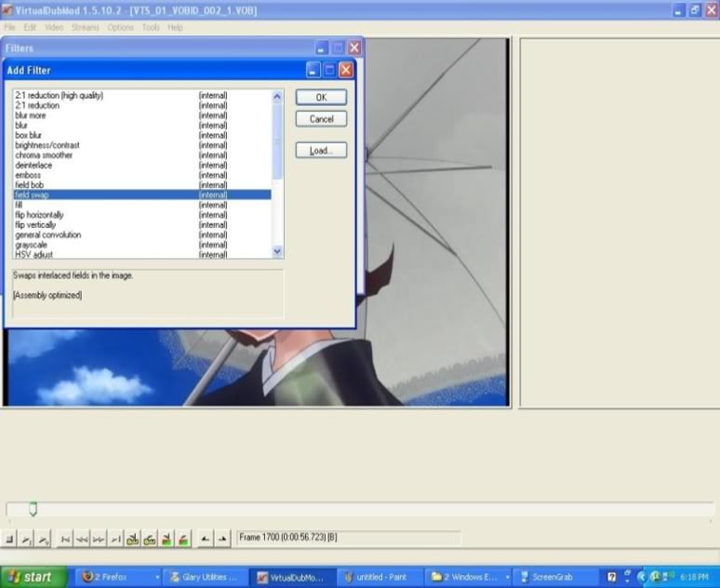Open the Tools menu
The image size is (720, 588).
(x=151, y=28)
